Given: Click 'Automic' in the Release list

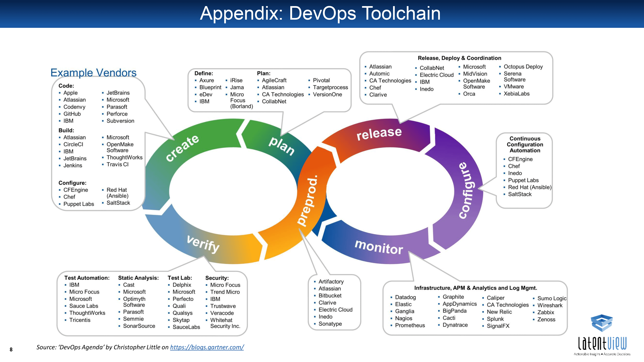Looking at the screenshot, I should 379,74.
